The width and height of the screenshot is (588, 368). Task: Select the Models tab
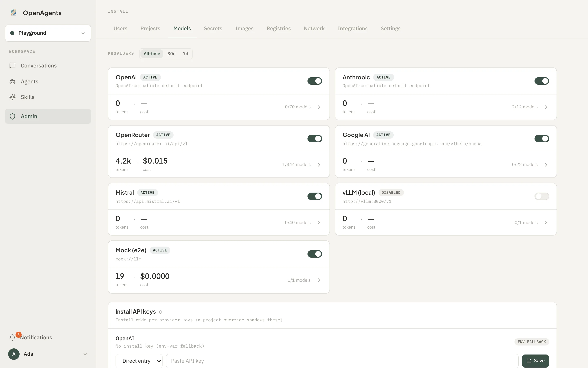click(x=182, y=28)
